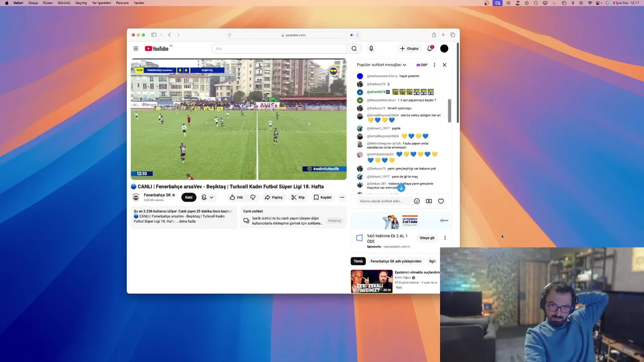Expand description with ...daha fazla
The height and width of the screenshot is (362, 644).
(x=186, y=221)
